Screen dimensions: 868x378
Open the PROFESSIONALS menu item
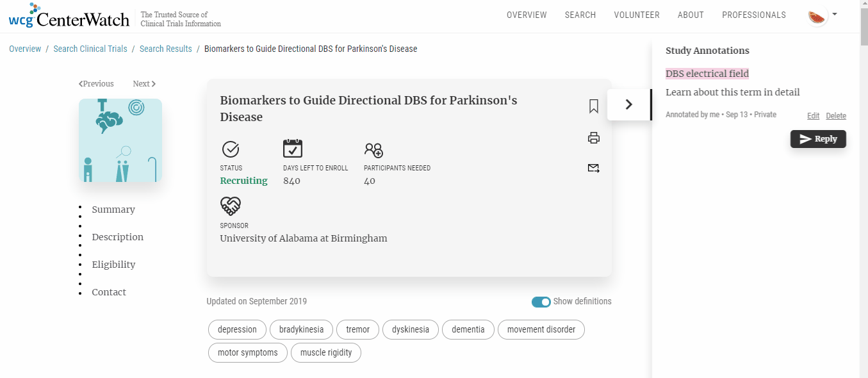pyautogui.click(x=753, y=15)
